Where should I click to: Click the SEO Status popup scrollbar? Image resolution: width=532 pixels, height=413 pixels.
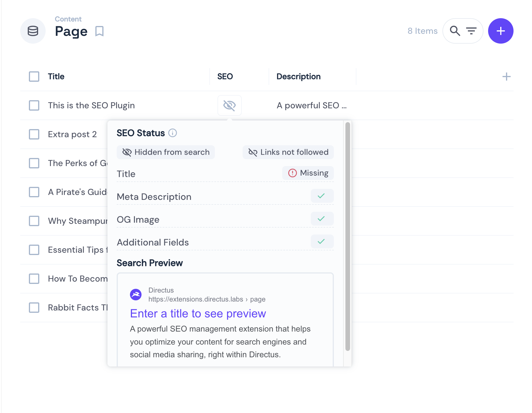pyautogui.click(x=348, y=237)
